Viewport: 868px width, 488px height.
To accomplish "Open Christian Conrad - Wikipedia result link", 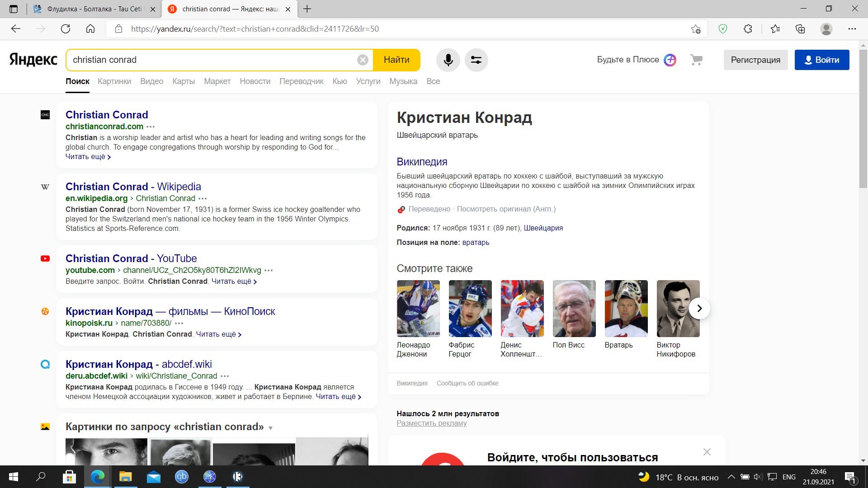I will pyautogui.click(x=133, y=187).
